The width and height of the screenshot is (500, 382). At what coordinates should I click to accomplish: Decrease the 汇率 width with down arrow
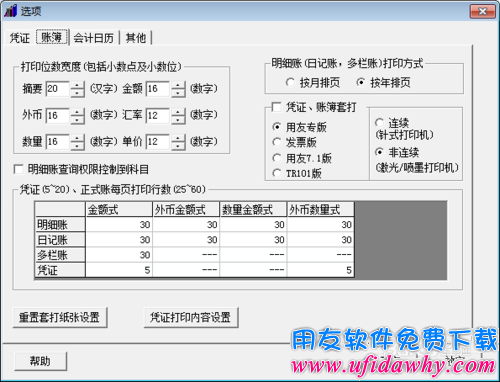click(x=178, y=120)
